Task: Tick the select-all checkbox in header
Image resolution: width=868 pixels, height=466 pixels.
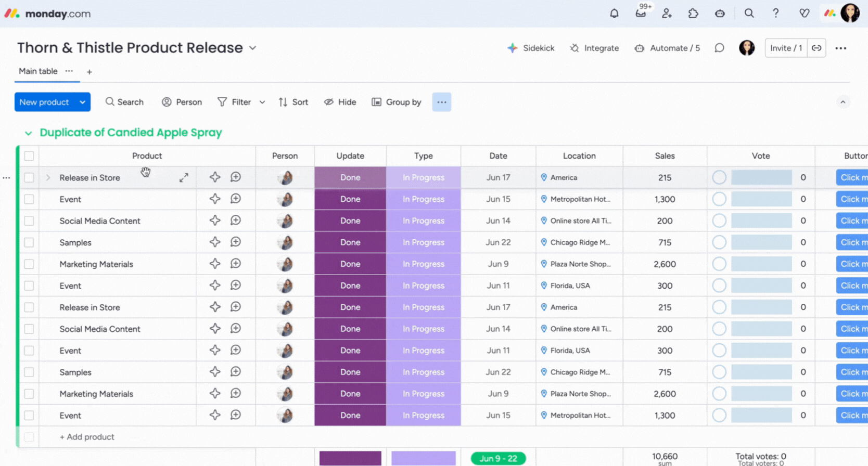Action: (x=29, y=156)
